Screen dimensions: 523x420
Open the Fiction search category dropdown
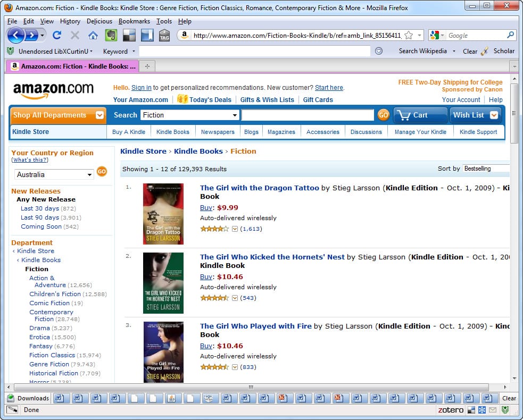click(x=235, y=115)
